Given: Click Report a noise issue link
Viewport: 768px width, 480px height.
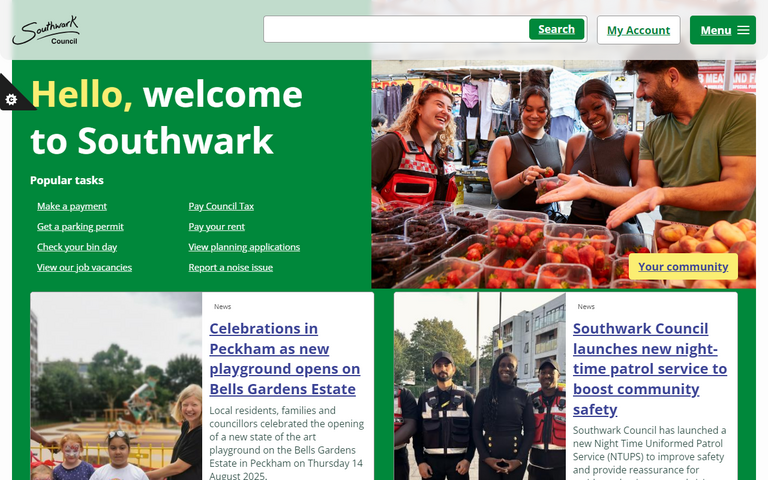Looking at the screenshot, I should (231, 267).
